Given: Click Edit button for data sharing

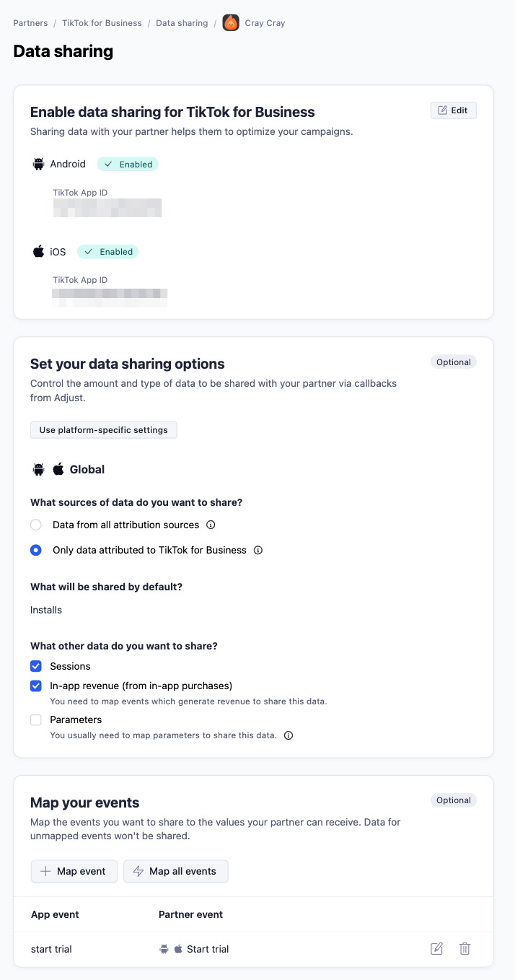Looking at the screenshot, I should coord(454,110).
